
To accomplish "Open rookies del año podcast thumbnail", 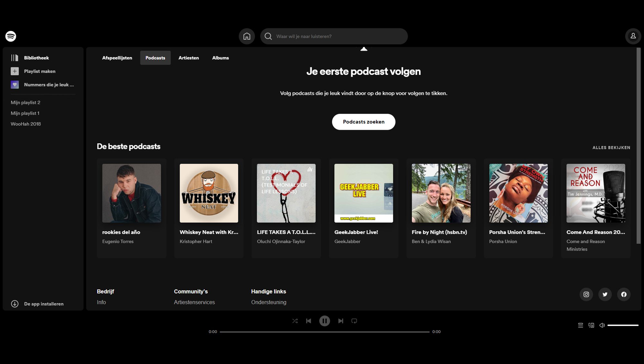I will click(132, 193).
